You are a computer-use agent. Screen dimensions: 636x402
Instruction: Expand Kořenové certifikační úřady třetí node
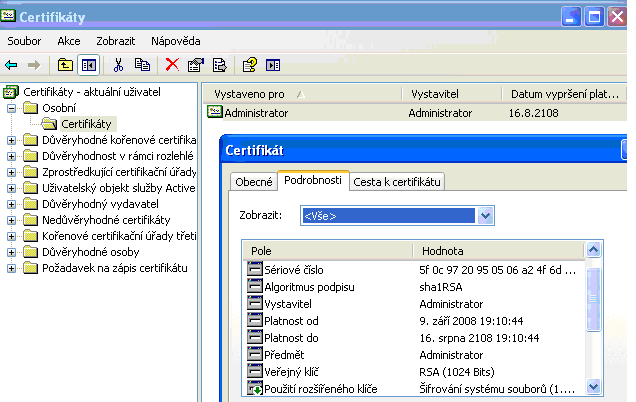11,236
